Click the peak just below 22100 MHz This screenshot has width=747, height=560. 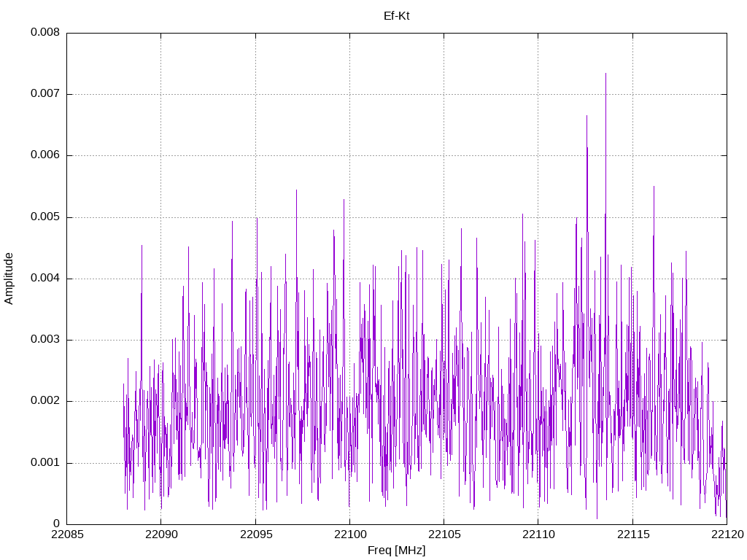[x=344, y=201]
